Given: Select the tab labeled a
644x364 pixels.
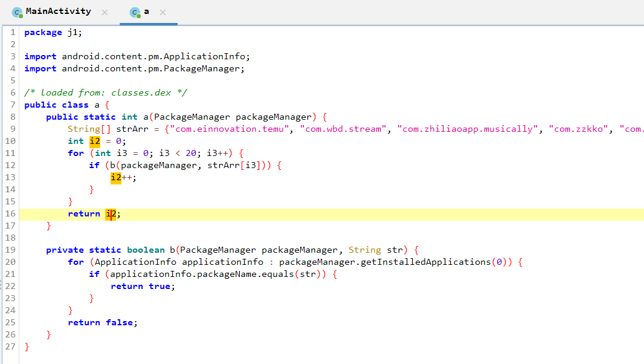Looking at the screenshot, I should [x=147, y=11].
